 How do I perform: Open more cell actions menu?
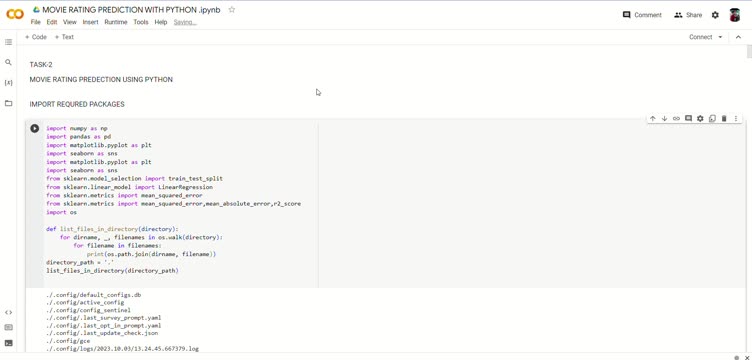[x=736, y=118]
